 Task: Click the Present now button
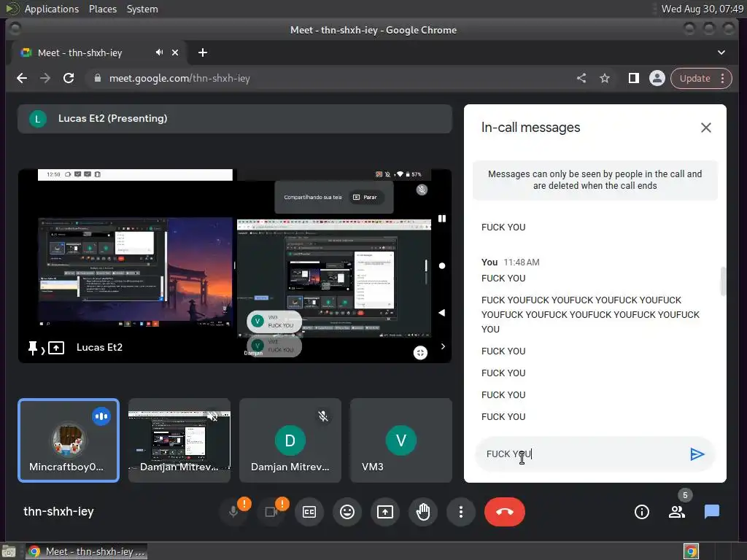385,512
